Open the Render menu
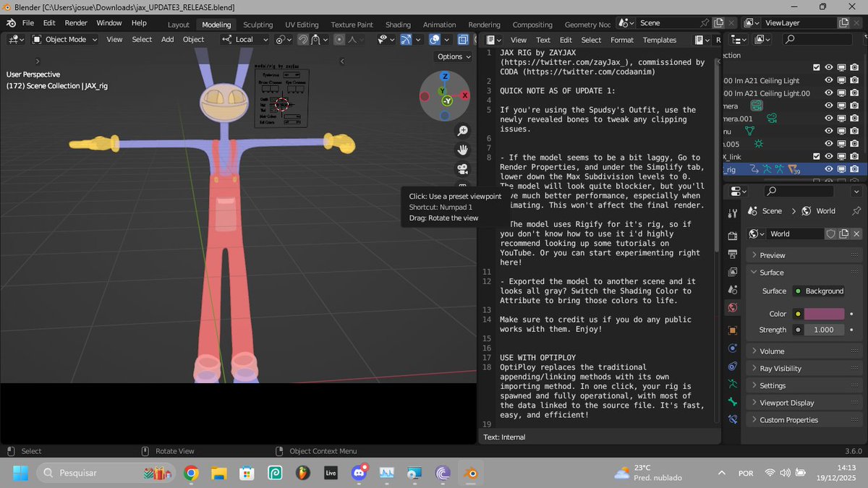868x488 pixels. pos(76,23)
